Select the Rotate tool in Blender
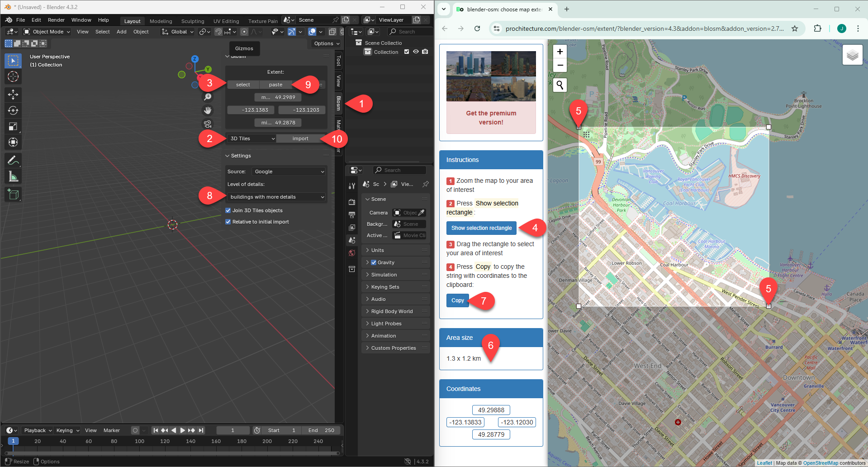 13,110
